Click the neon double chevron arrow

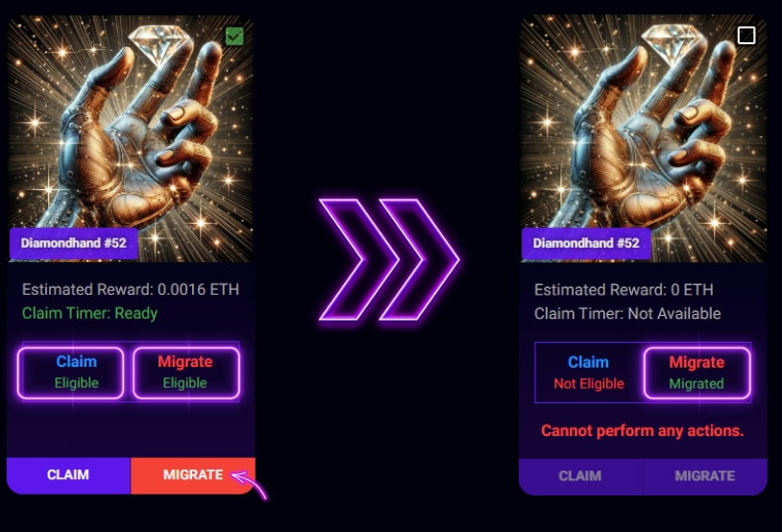(389, 259)
